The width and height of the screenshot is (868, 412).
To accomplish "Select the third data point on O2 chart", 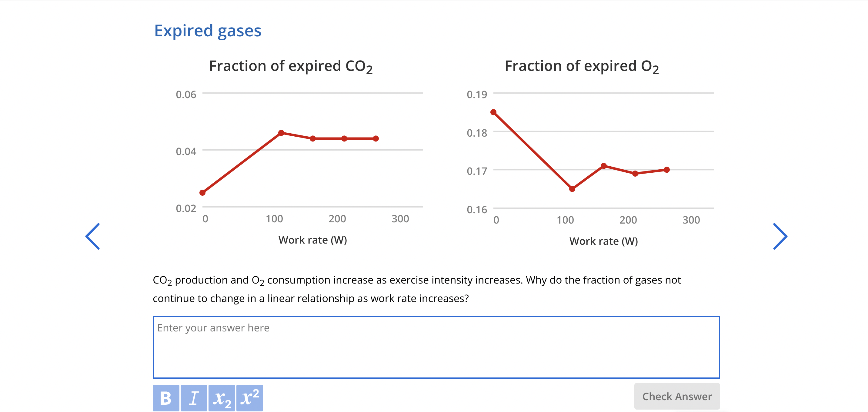I will [x=603, y=165].
